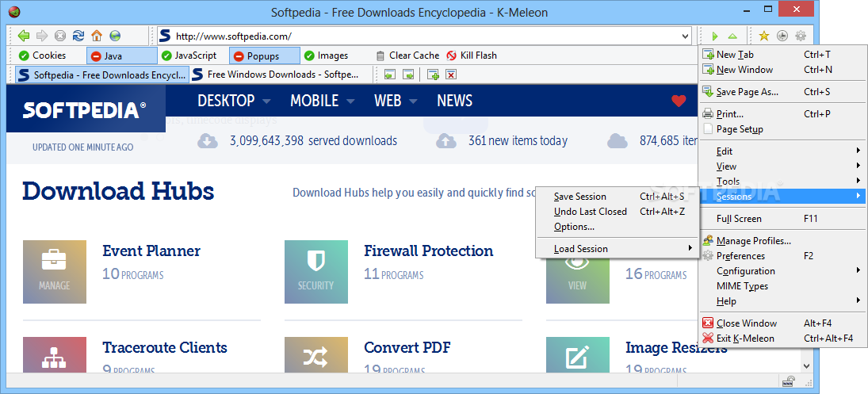Select New Tab from the menu
Viewport: 868px width, 394px height.
(x=783, y=54)
